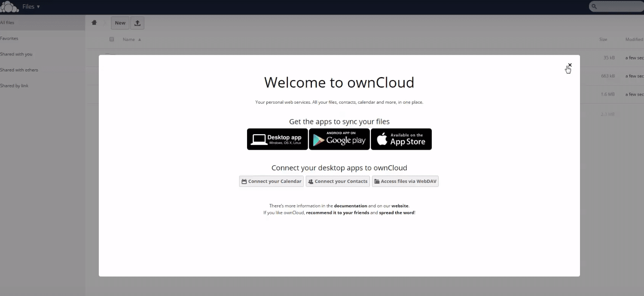Follow recommend it to your friends link

pyautogui.click(x=338, y=213)
